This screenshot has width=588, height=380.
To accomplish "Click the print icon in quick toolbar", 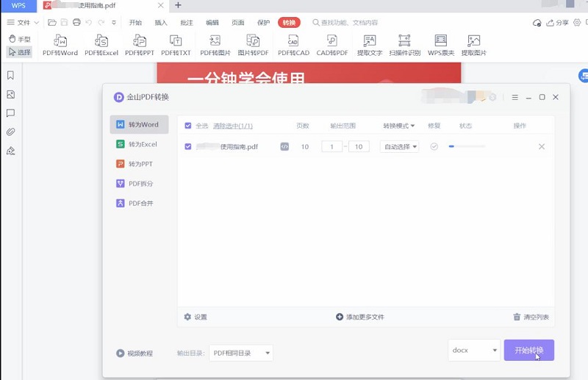I will [x=76, y=23].
